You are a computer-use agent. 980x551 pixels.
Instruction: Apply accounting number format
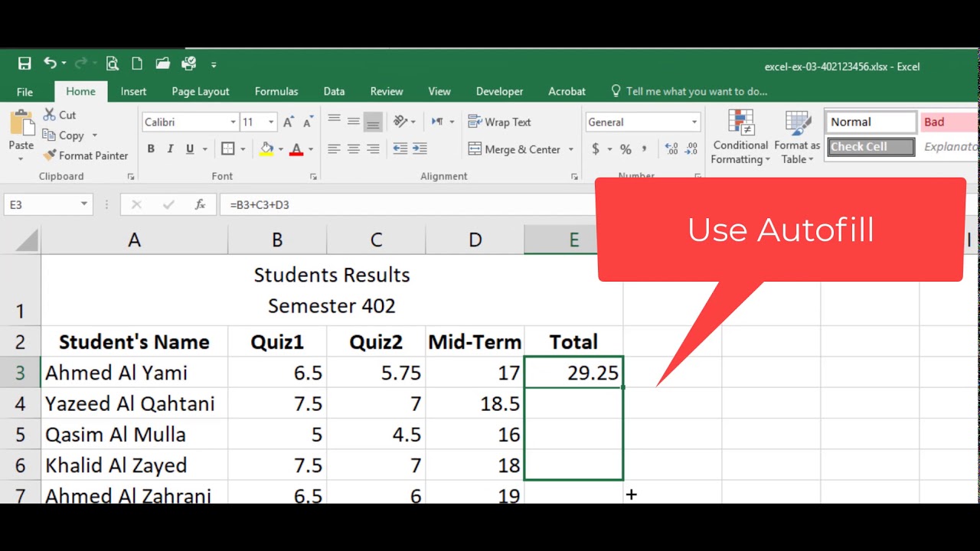tap(596, 149)
